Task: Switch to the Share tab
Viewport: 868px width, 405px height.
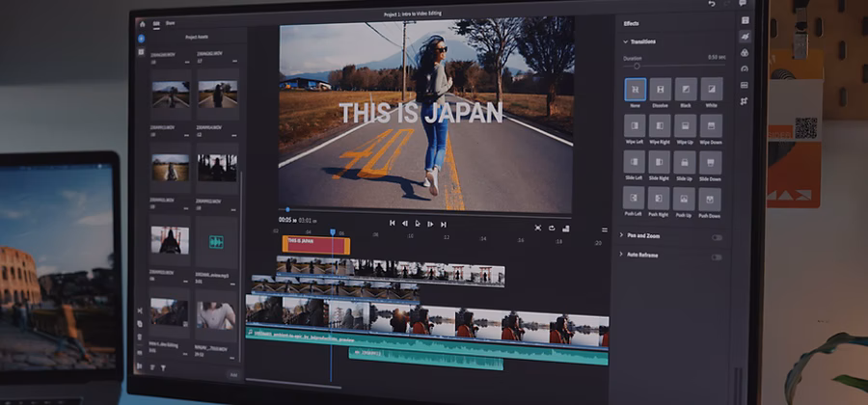Action: click(171, 23)
